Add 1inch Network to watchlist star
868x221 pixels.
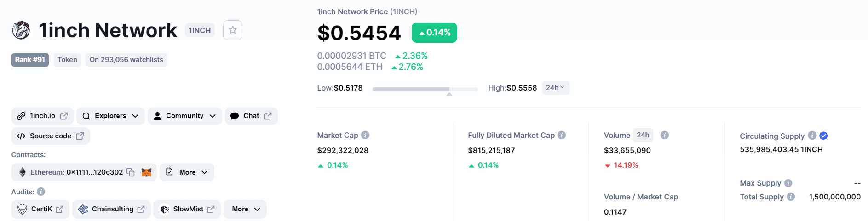(x=233, y=30)
